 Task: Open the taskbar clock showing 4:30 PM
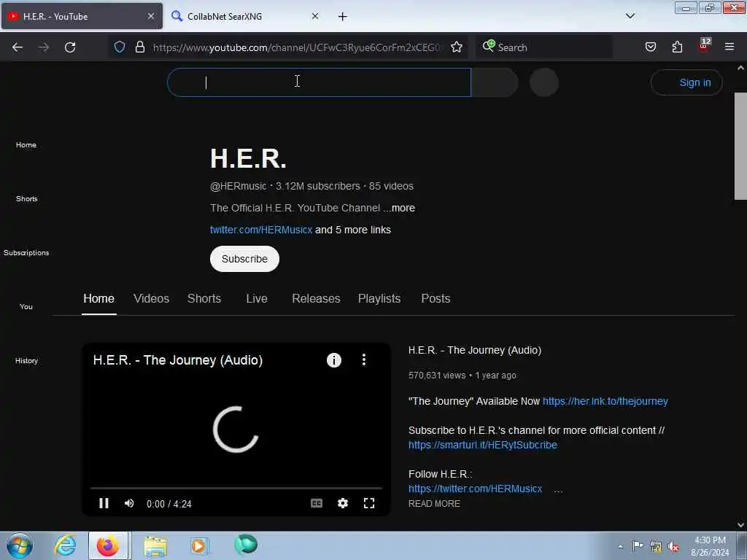point(710,546)
